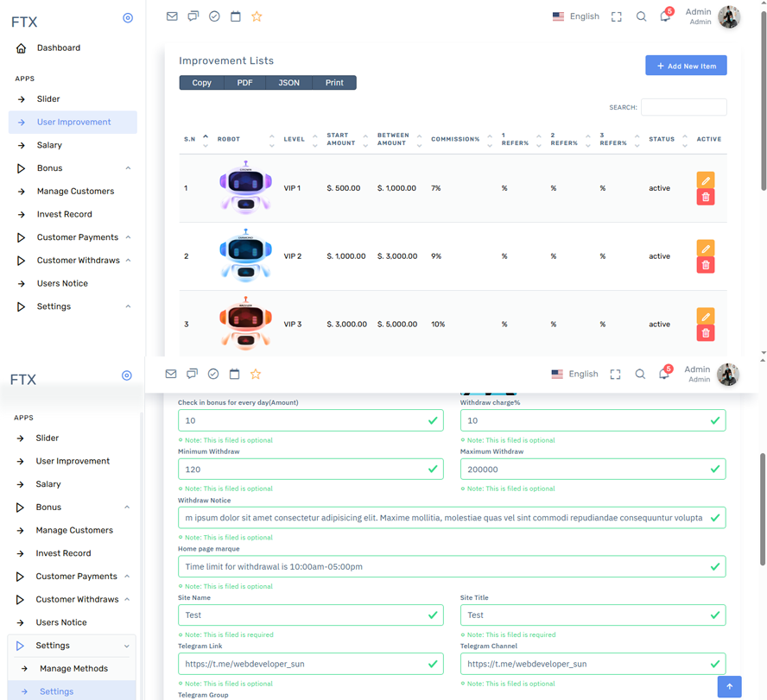
Task: Click the table Search input field
Action: pyautogui.click(x=683, y=107)
